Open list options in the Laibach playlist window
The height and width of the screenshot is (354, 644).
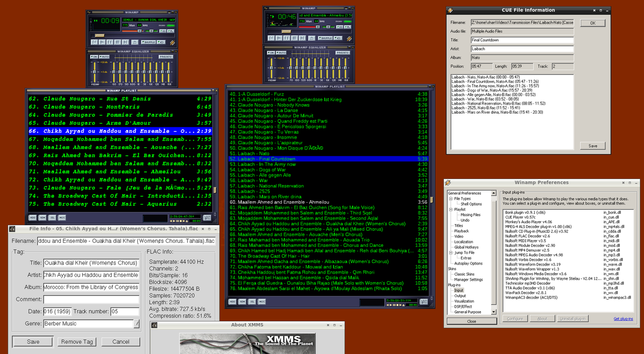click(424, 302)
